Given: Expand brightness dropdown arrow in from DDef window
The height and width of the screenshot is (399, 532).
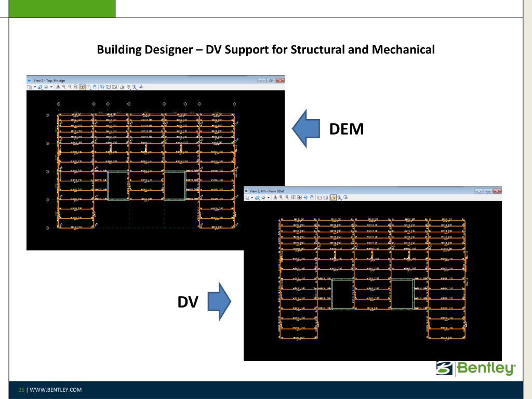Looking at the screenshot, I should coord(269,197).
